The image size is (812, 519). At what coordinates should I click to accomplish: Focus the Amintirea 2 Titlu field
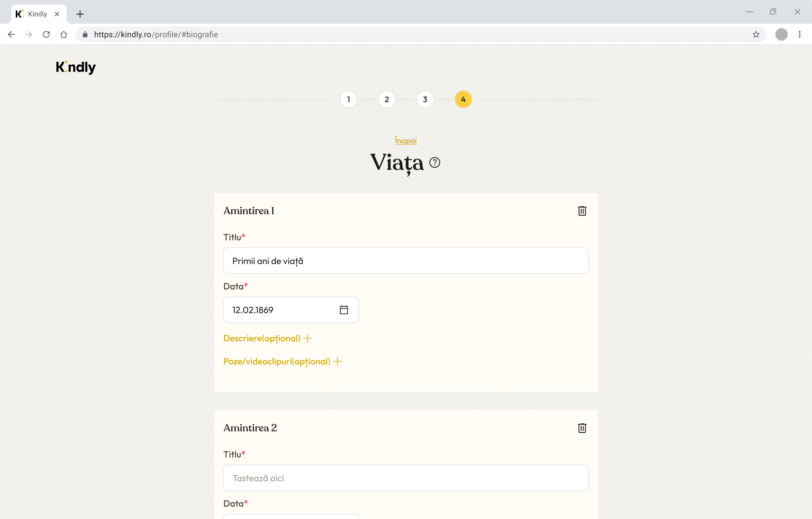click(406, 478)
